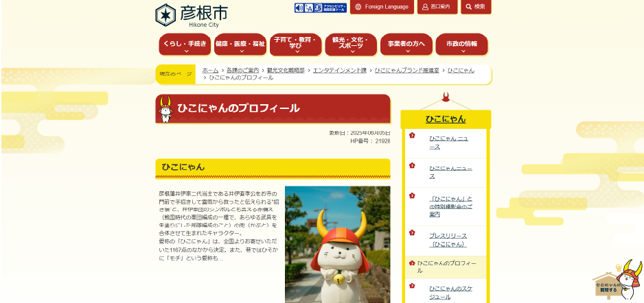The width and height of the screenshot is (644, 303).
Task: Expand the 健康・医療・福祉 menu
Action: coord(240,45)
